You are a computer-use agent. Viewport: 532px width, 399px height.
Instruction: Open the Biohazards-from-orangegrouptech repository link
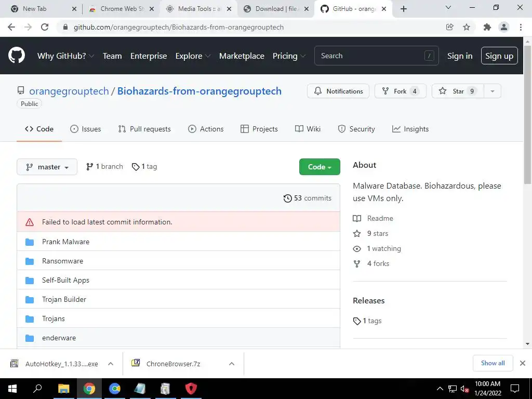[199, 91]
